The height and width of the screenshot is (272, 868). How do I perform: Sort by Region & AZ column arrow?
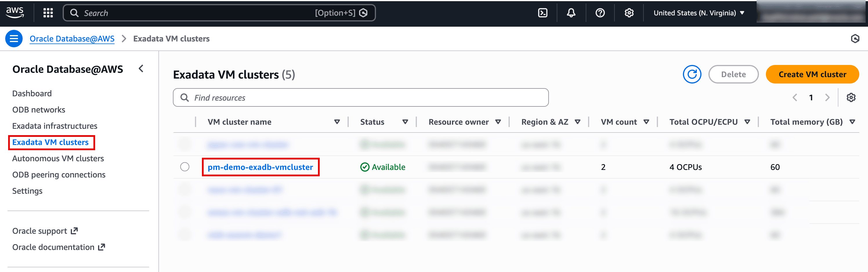pos(578,122)
